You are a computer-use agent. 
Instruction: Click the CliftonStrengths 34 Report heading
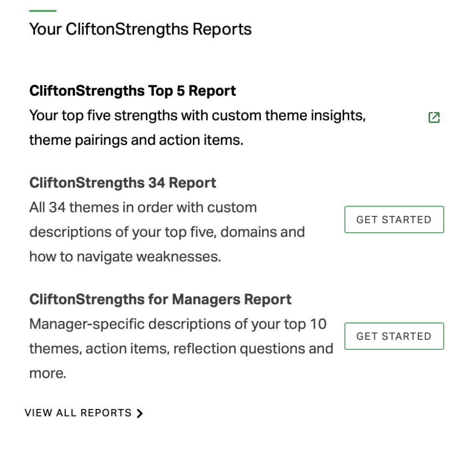click(x=123, y=183)
